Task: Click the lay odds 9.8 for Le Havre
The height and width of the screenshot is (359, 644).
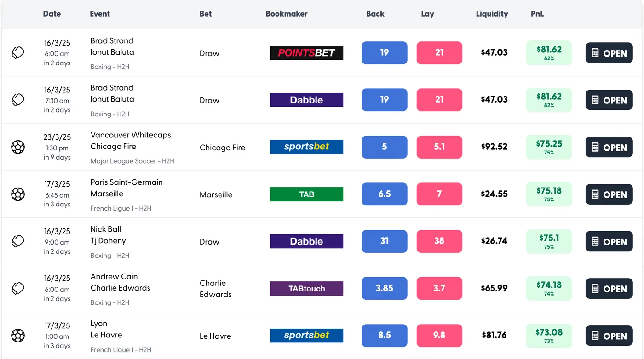Action: point(439,336)
